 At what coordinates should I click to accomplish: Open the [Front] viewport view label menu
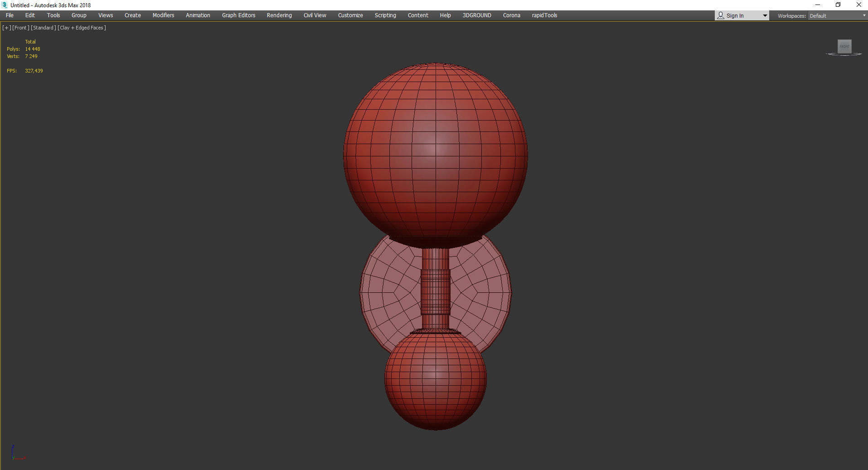point(21,28)
